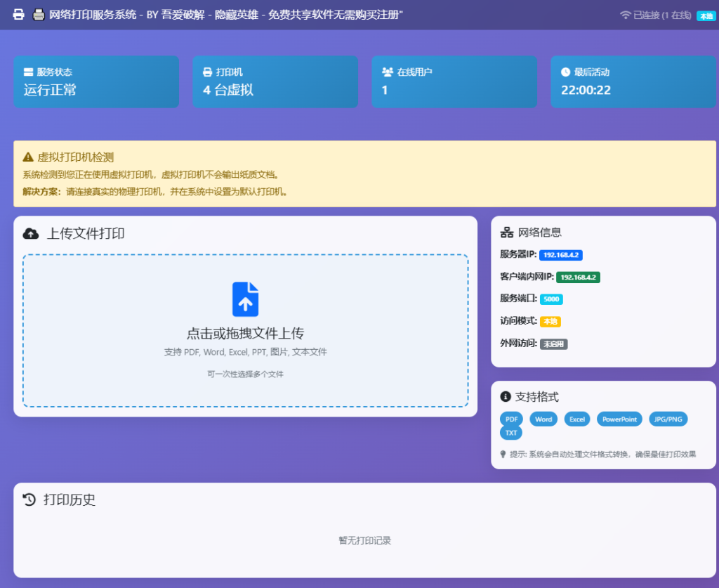Click the 本地 badge in the header

(x=706, y=15)
